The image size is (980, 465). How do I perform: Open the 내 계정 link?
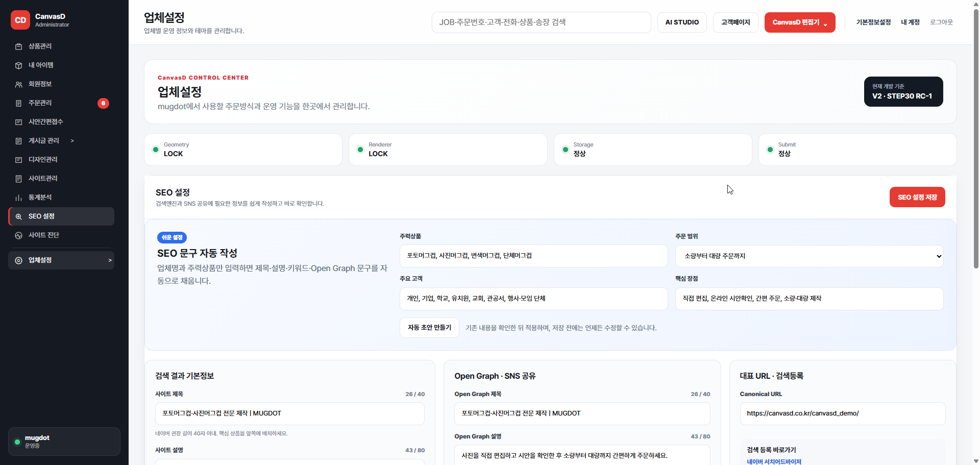point(910,22)
